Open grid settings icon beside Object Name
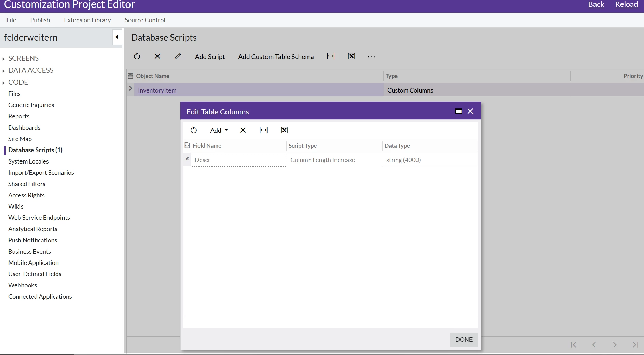Screen dimensions: 644x355 131,76
